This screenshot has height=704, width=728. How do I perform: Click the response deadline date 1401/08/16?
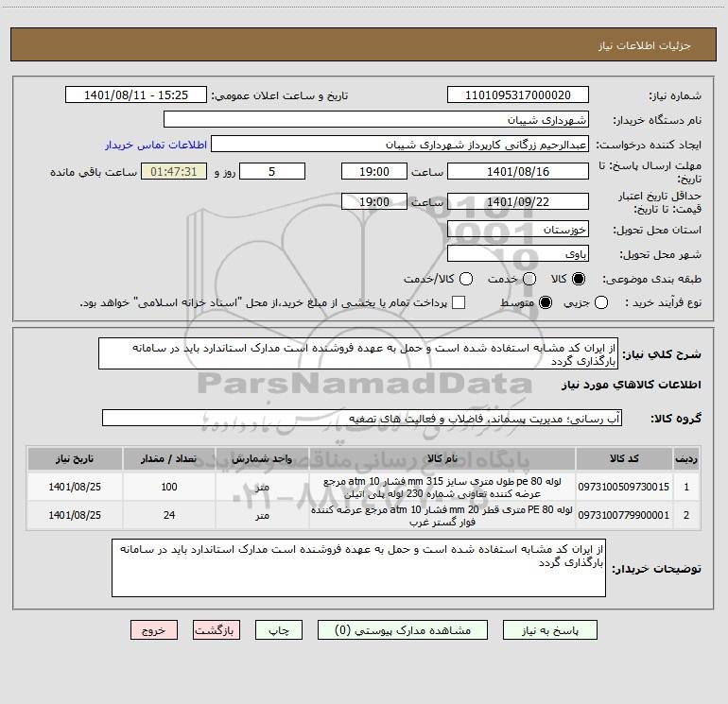tap(518, 171)
